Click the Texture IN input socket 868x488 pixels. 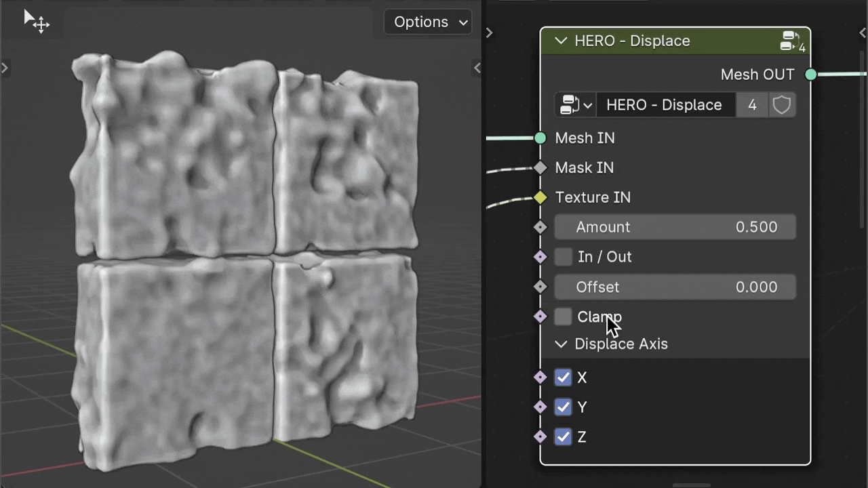540,197
